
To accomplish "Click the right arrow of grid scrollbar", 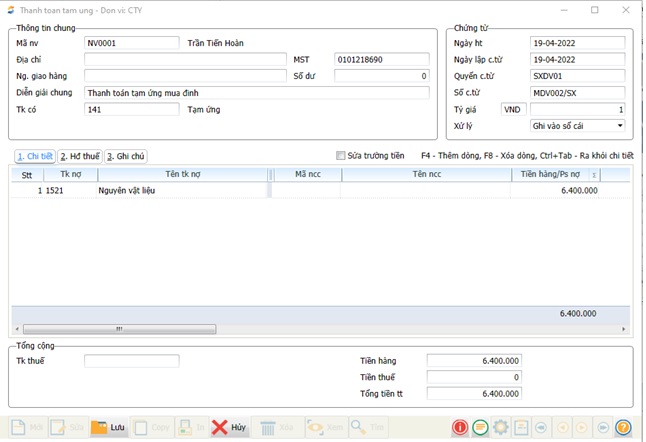I will (624, 329).
